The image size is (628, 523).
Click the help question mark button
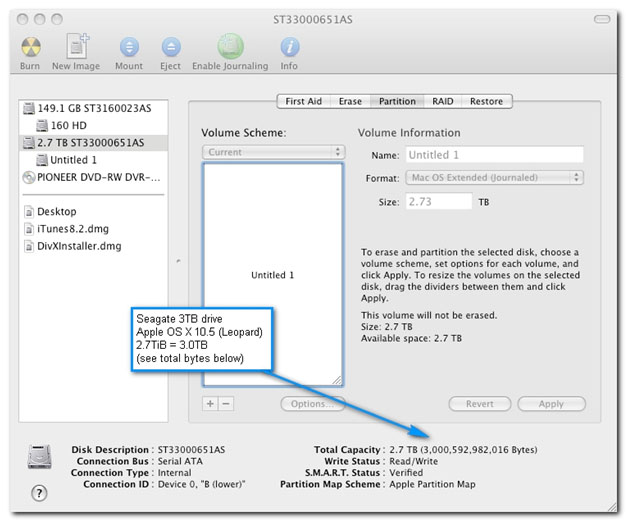click(40, 493)
